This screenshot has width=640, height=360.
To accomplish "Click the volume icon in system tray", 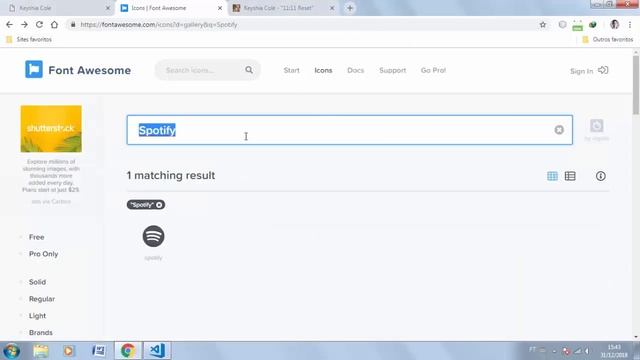I will coord(587,351).
